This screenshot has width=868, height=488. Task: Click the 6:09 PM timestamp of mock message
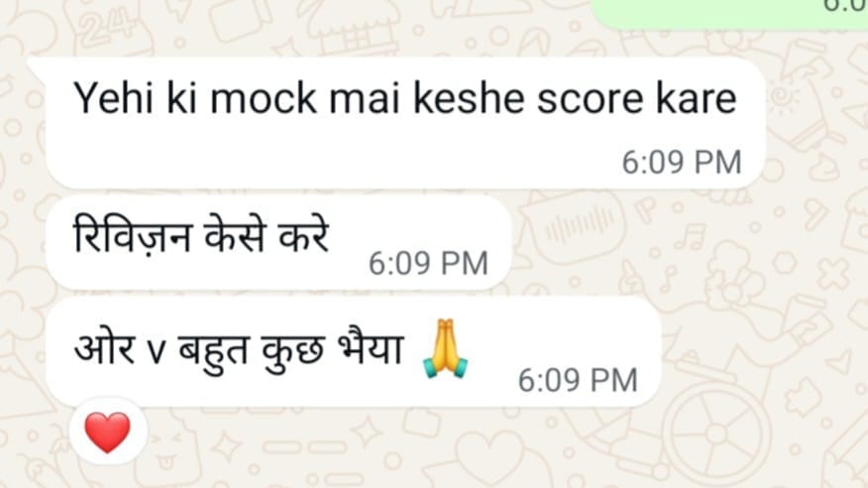pyautogui.click(x=682, y=163)
